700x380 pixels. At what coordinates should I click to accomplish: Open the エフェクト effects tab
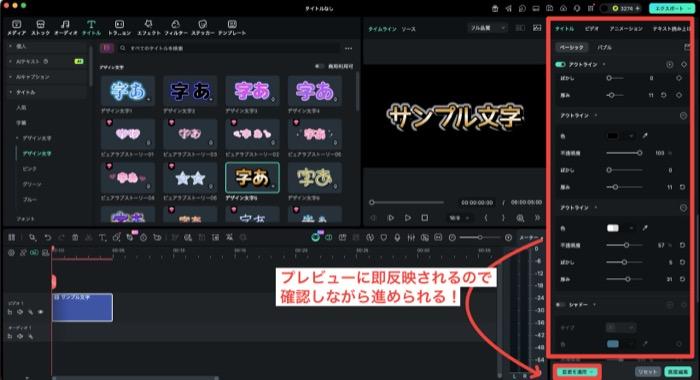pos(148,27)
